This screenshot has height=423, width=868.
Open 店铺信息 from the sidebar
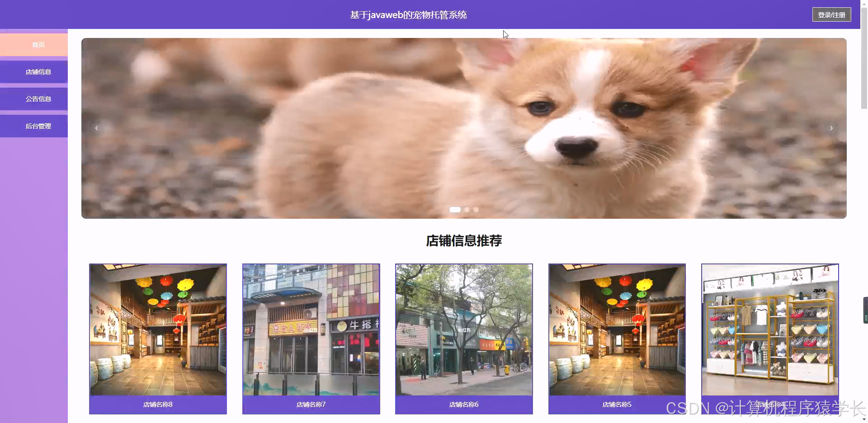(x=38, y=71)
